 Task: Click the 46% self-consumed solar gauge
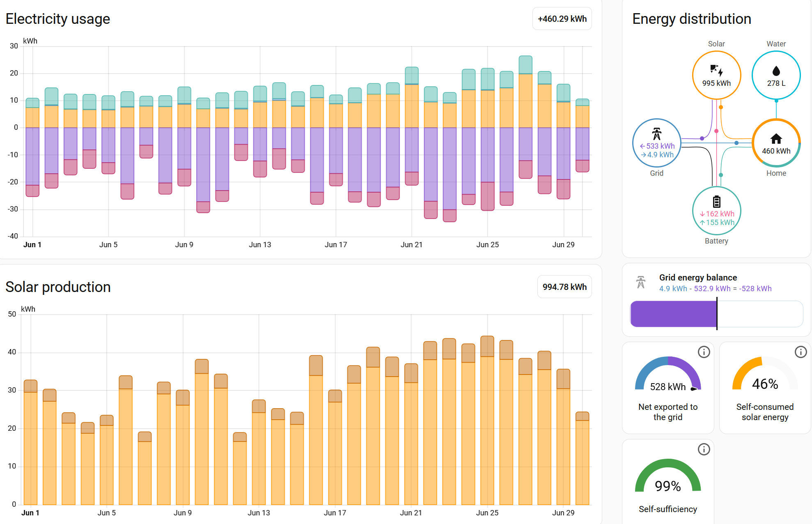(x=765, y=374)
